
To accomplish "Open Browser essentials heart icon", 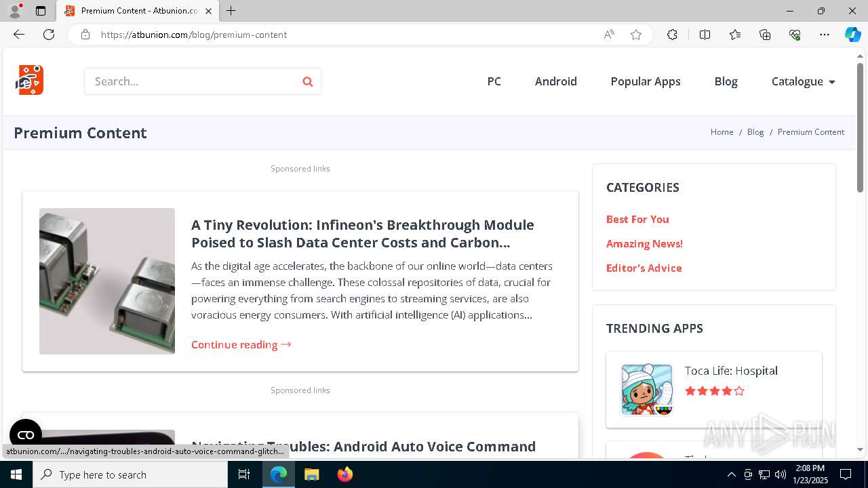I will (x=795, y=35).
